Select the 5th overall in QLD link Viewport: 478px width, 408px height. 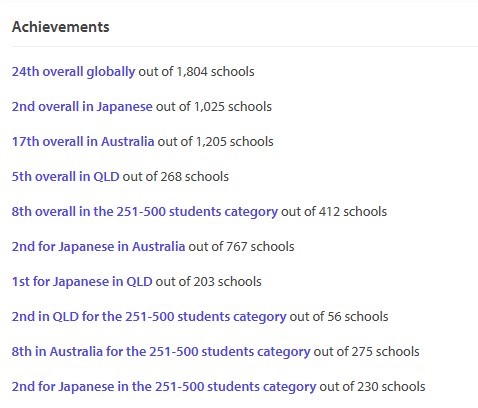coord(65,177)
